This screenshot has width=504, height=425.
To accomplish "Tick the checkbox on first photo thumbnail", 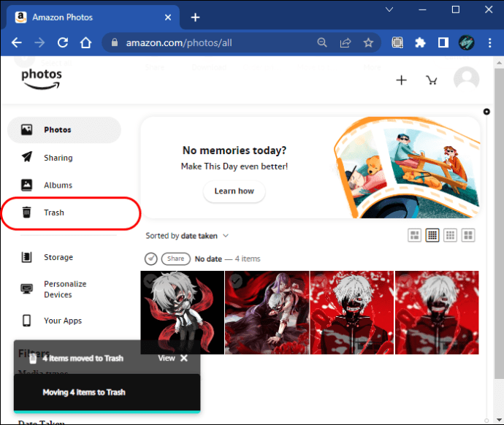I will (x=150, y=281).
